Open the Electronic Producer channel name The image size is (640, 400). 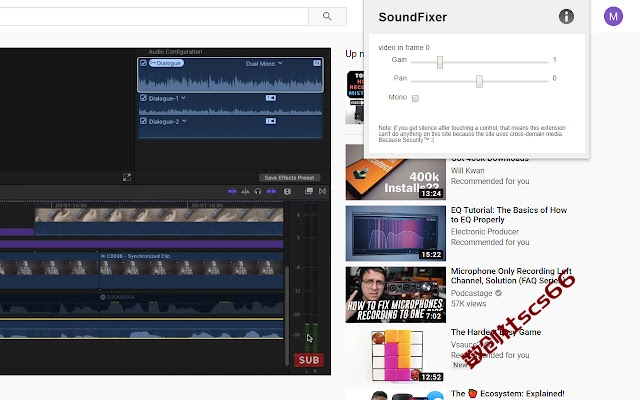pos(484,232)
